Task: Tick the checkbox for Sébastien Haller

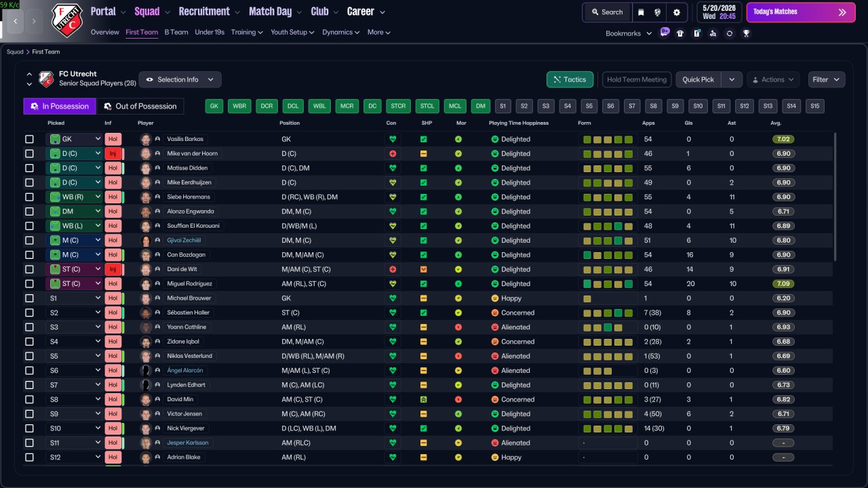Action: (29, 312)
